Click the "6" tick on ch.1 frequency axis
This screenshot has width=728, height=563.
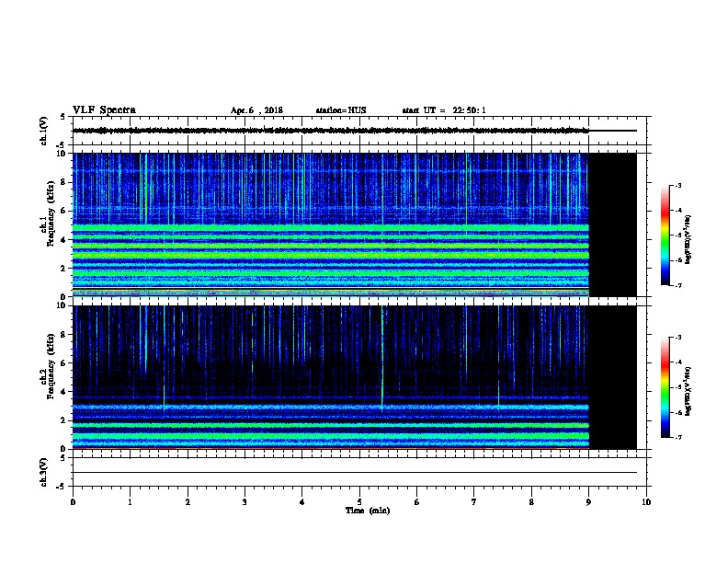[64, 211]
